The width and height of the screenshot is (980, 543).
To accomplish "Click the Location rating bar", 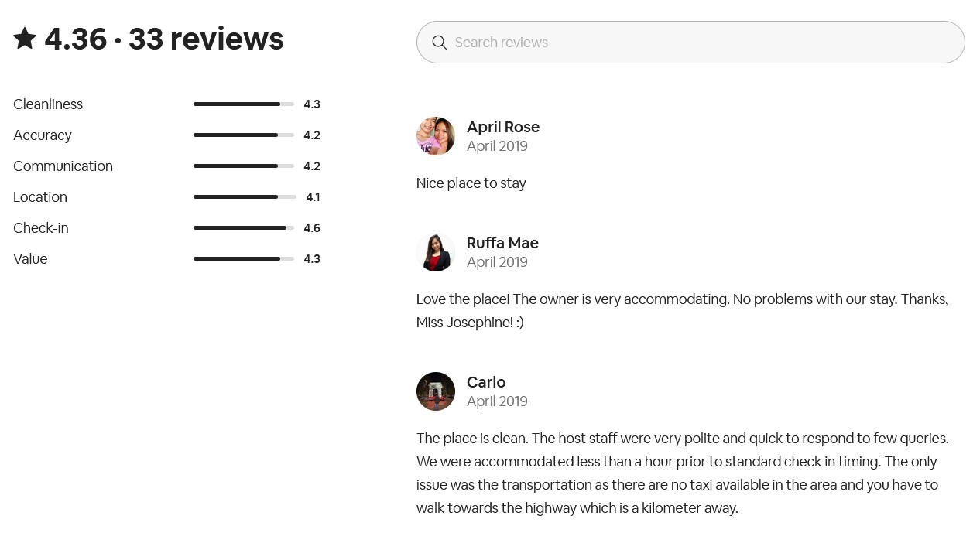I will pos(245,197).
